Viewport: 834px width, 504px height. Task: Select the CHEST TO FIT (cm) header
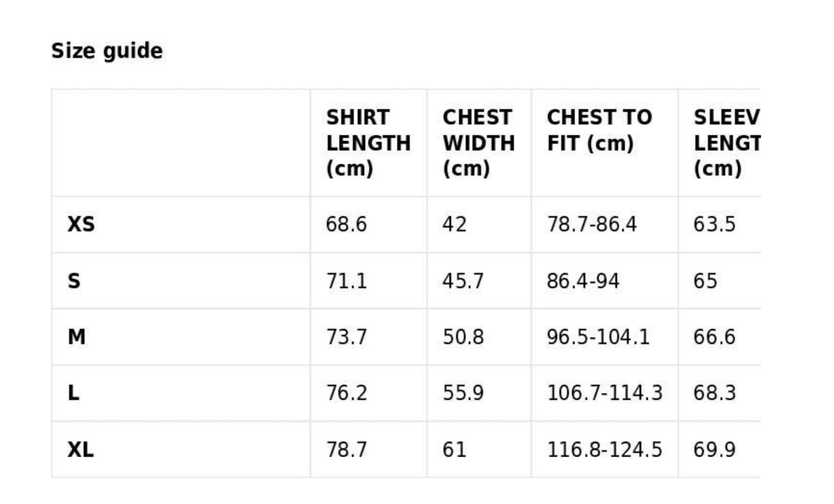[x=600, y=130]
